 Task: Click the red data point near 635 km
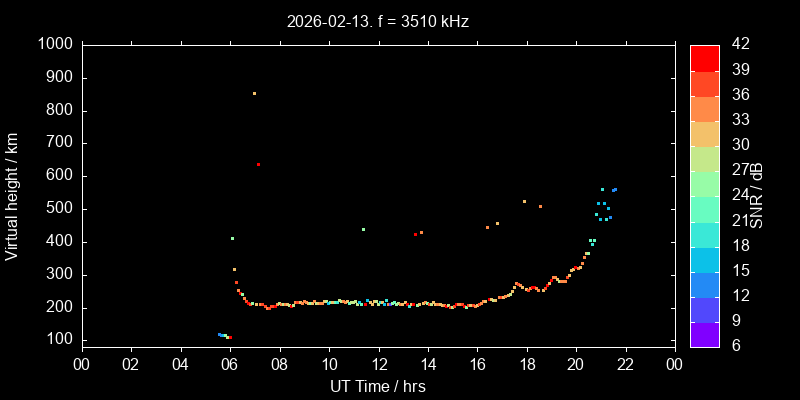[x=258, y=164]
